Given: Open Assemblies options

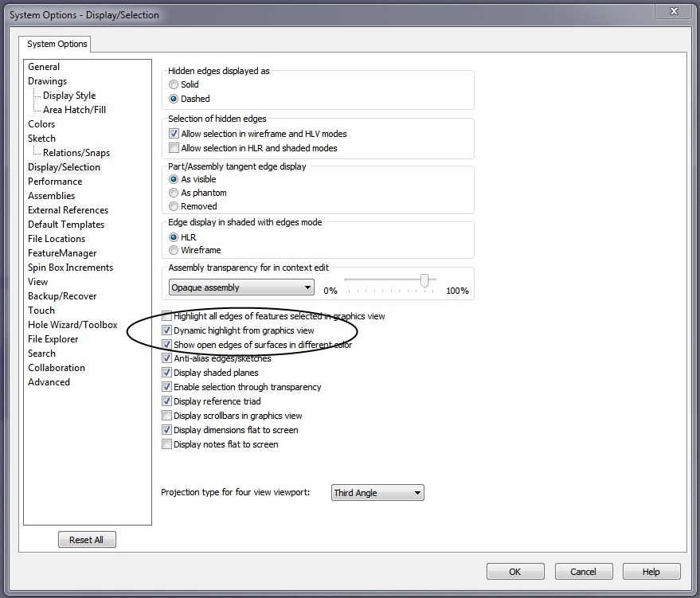Looking at the screenshot, I should click(51, 195).
